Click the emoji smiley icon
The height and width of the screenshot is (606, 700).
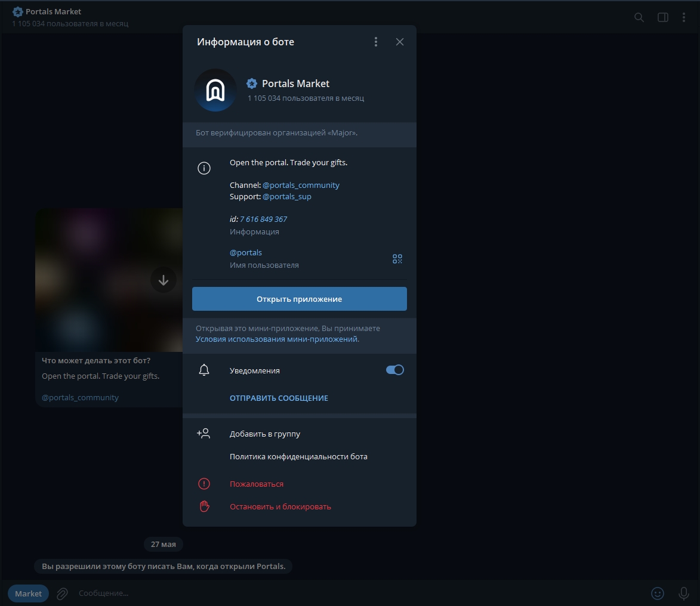(x=658, y=593)
